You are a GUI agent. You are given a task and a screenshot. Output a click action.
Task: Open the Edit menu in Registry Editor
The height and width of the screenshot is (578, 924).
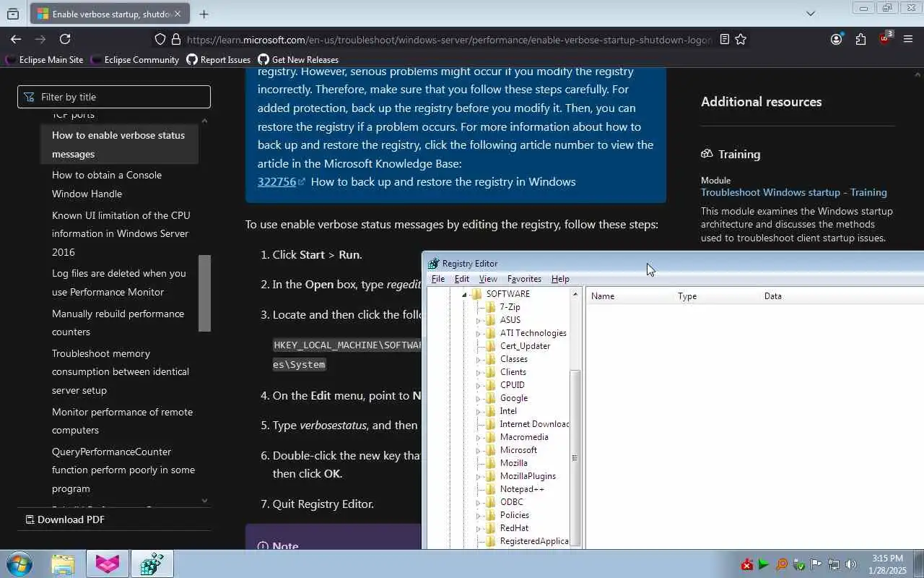point(462,279)
